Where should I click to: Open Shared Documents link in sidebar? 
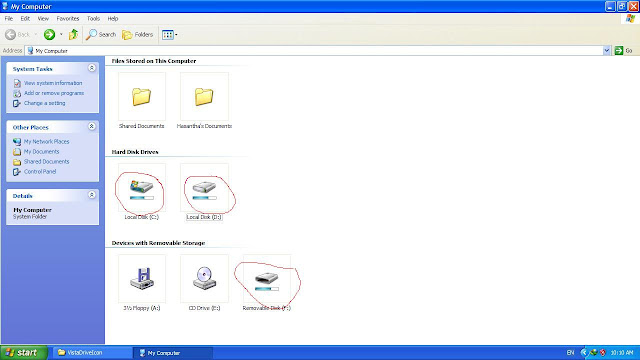tap(47, 162)
